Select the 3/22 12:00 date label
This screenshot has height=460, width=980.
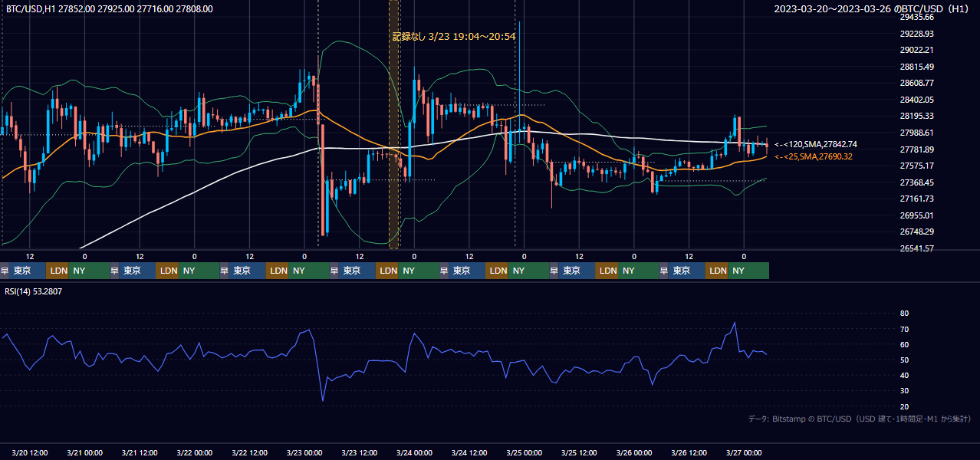[249, 452]
